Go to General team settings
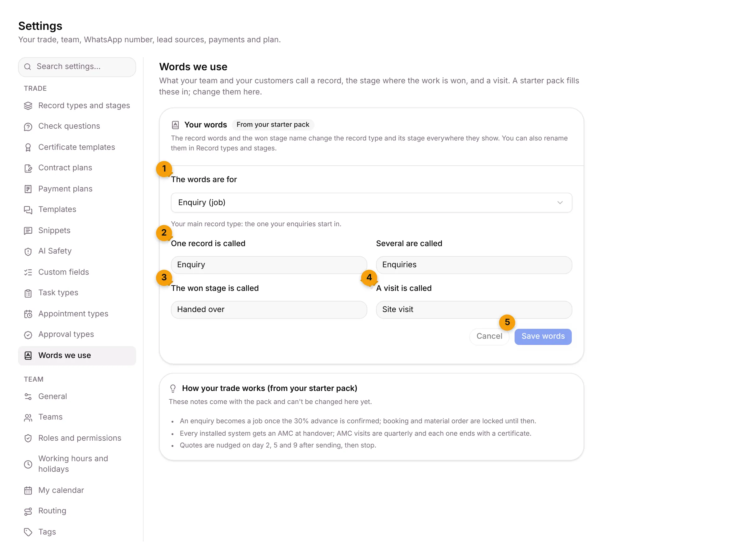The height and width of the screenshot is (560, 752). point(77,396)
